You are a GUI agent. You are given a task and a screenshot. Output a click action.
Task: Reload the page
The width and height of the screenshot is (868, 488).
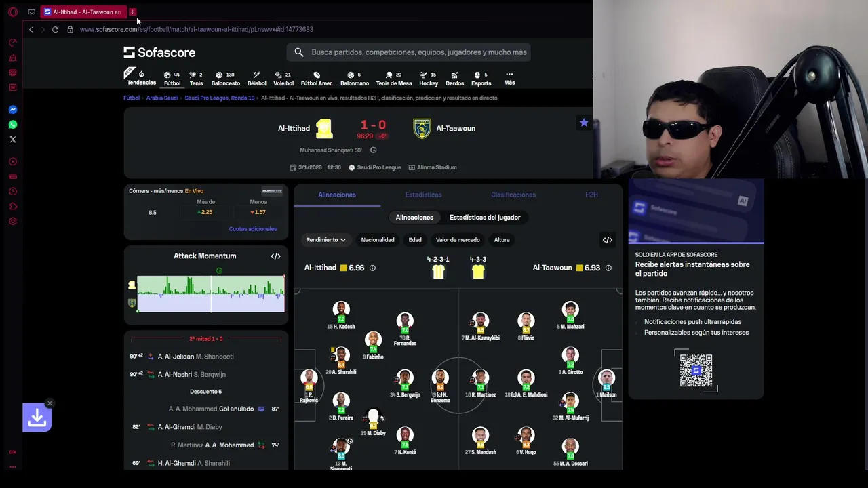[x=55, y=29]
